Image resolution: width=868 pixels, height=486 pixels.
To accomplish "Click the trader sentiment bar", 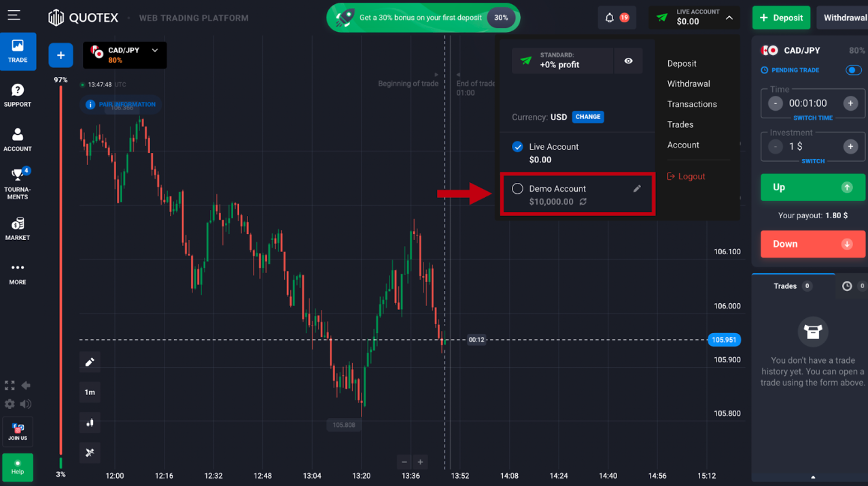I will click(x=60, y=277).
